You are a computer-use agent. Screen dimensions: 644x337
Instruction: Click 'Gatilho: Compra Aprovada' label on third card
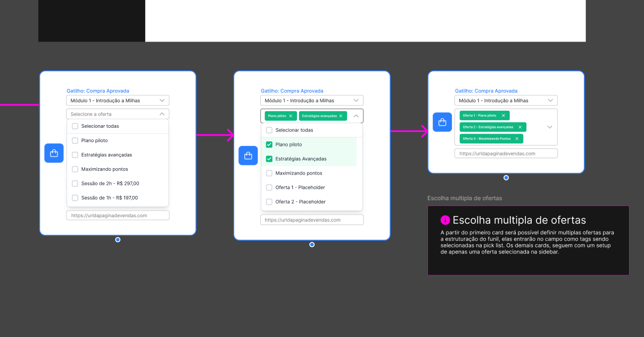pyautogui.click(x=486, y=91)
